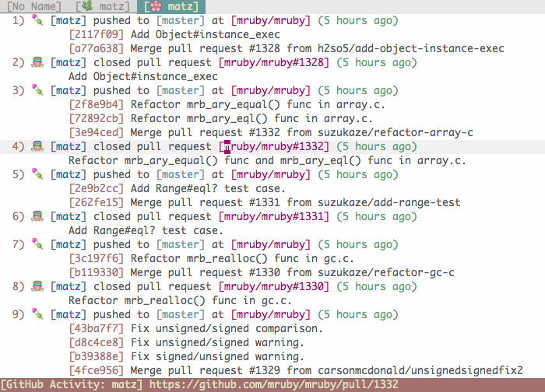Click '(5 hours ago)' timestamp on entry 1

click(x=358, y=20)
